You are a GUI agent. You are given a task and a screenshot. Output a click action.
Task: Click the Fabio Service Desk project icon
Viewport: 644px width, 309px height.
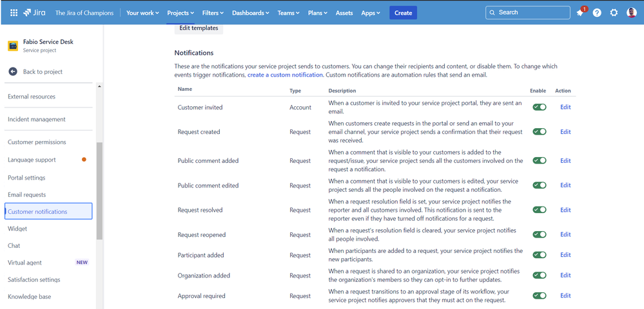13,46
